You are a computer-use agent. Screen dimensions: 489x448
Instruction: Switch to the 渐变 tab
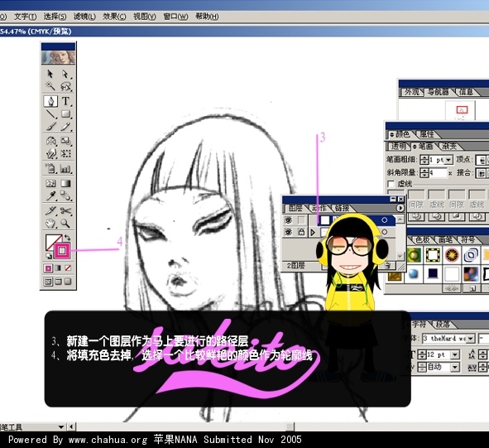click(448, 146)
